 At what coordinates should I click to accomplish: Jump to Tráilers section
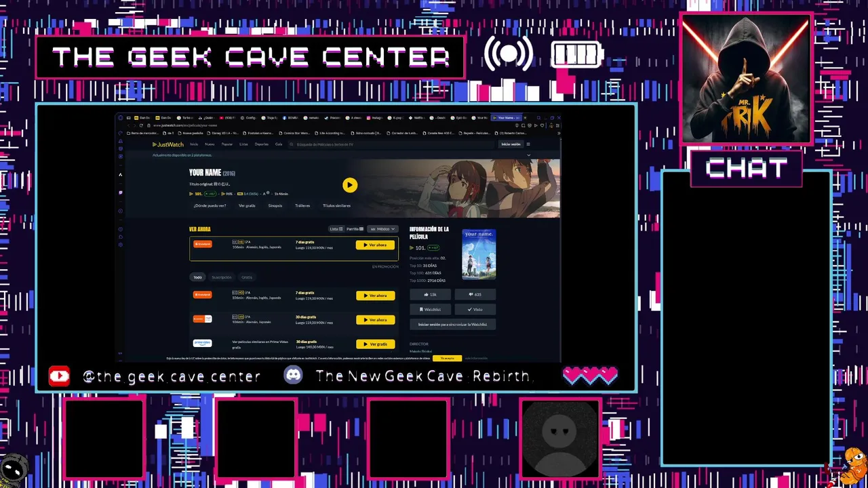(x=302, y=205)
